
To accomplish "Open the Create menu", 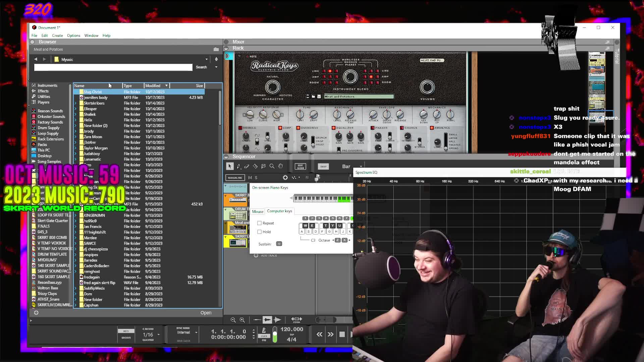I will coord(57,36).
